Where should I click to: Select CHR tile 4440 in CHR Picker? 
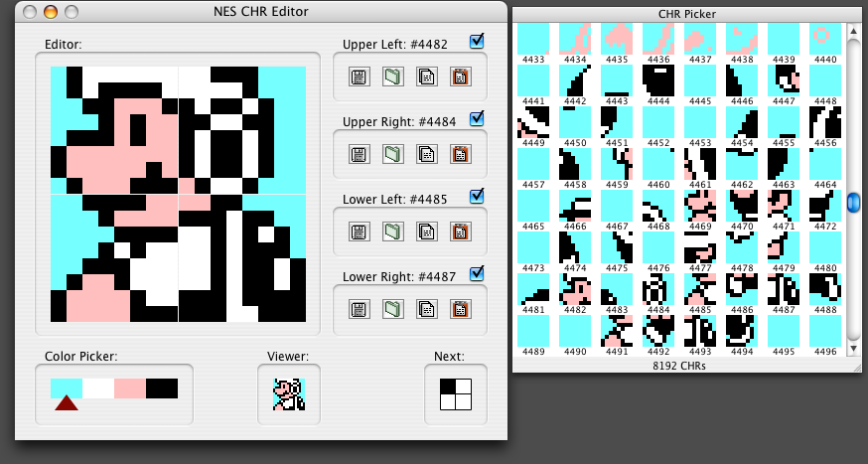point(825,39)
